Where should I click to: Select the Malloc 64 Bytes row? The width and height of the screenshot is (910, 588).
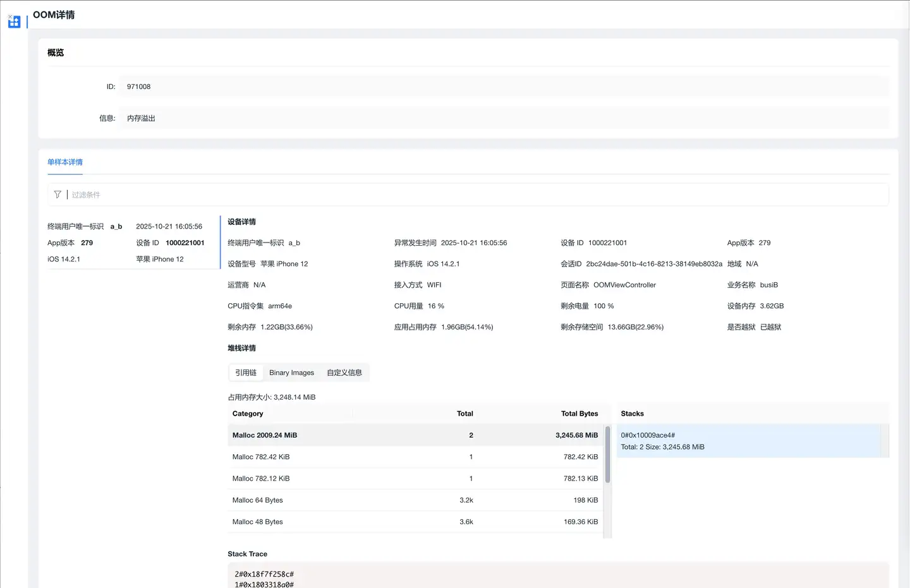(x=415, y=500)
